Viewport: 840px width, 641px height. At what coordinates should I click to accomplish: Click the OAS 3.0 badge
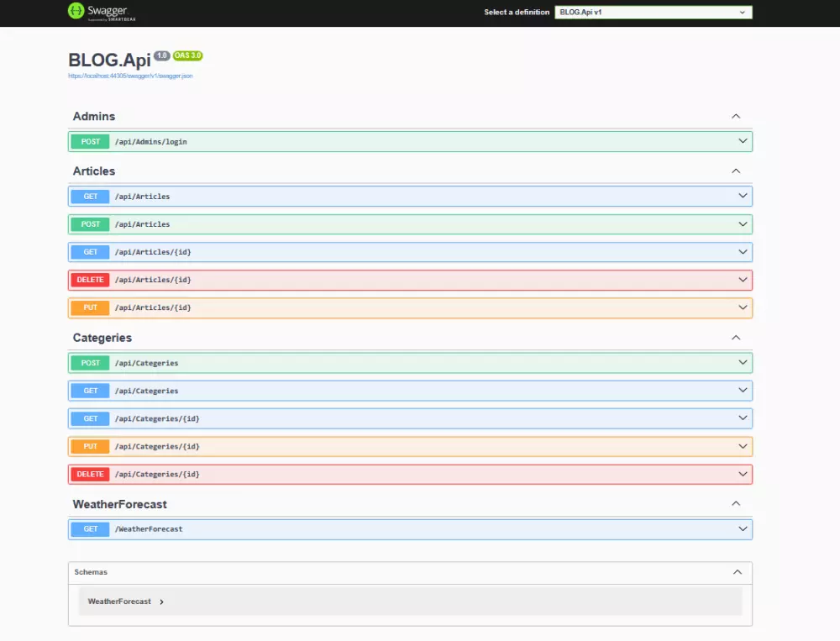click(x=187, y=55)
